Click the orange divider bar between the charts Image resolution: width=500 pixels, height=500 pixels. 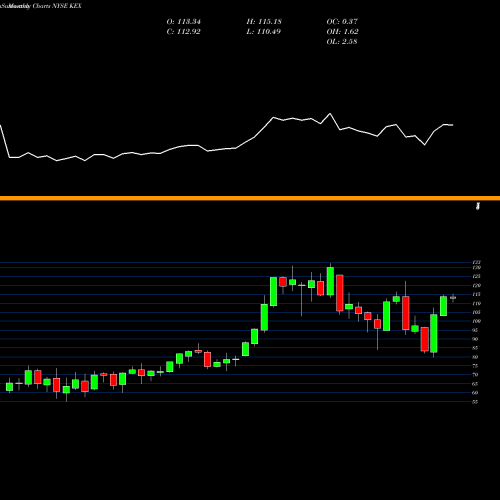250,198
